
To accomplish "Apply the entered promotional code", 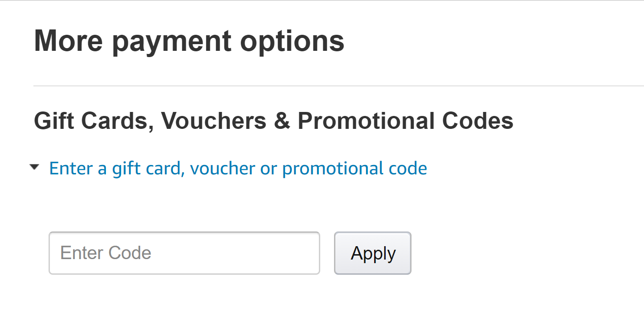I will 372,253.
